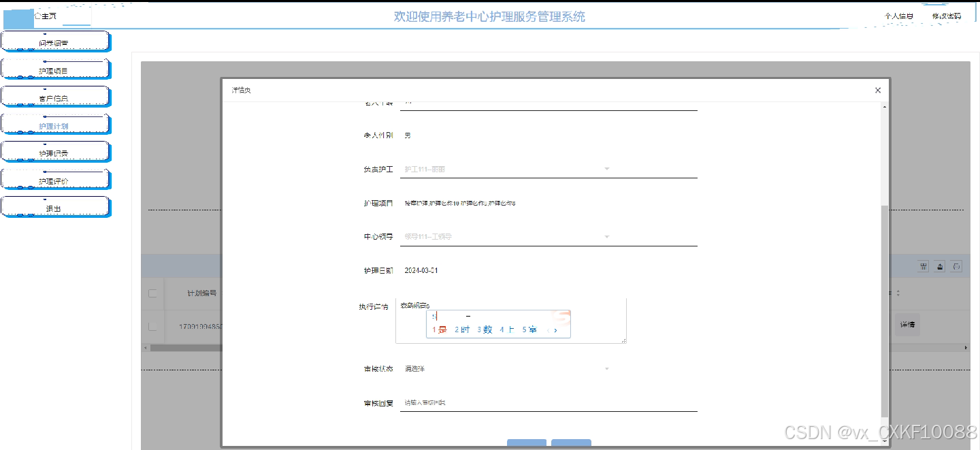
Task: Click the dialog's vertical scrollbar thumb
Action: click(884, 310)
